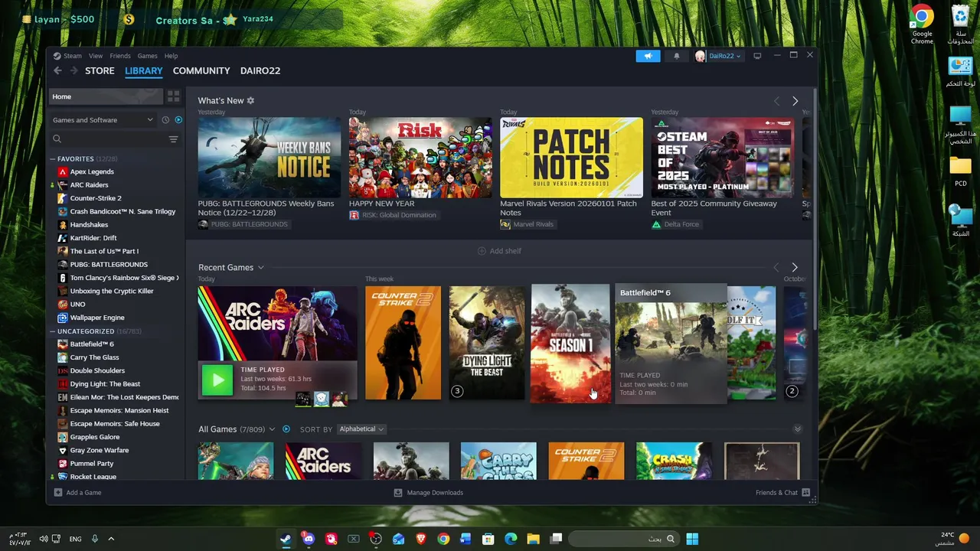Viewport: 980px width, 551px height.
Task: Click the Windows Start button
Action: point(692,539)
